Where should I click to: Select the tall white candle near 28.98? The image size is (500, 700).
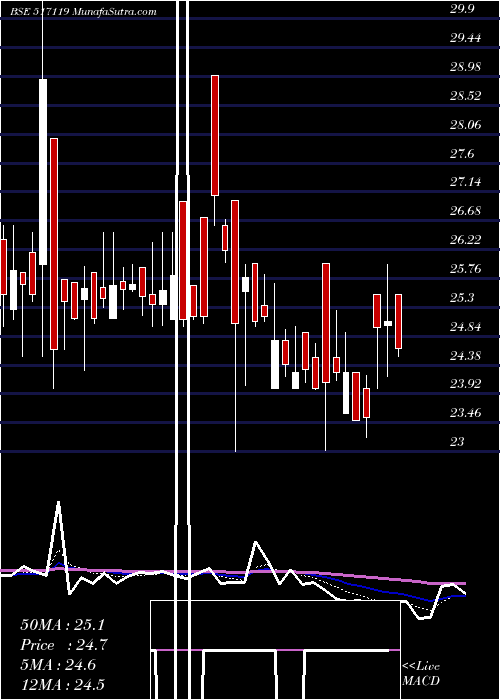[x=43, y=172]
